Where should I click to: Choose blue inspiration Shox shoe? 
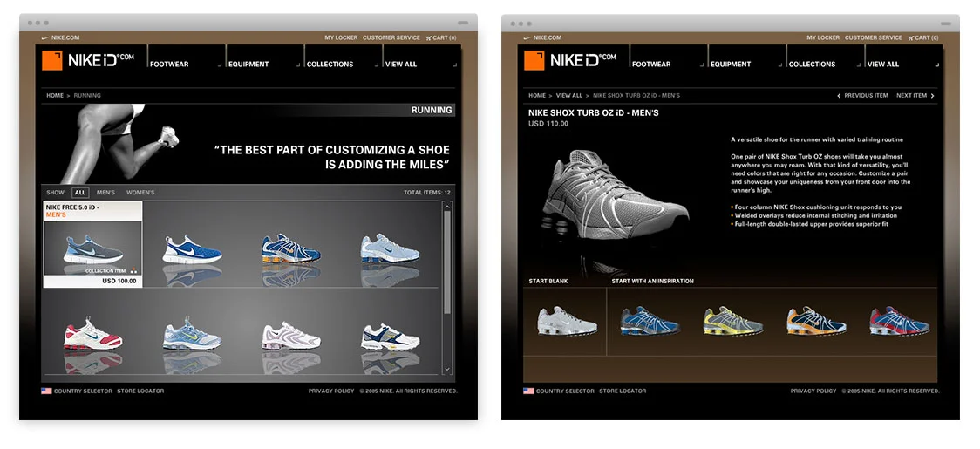tap(650, 321)
